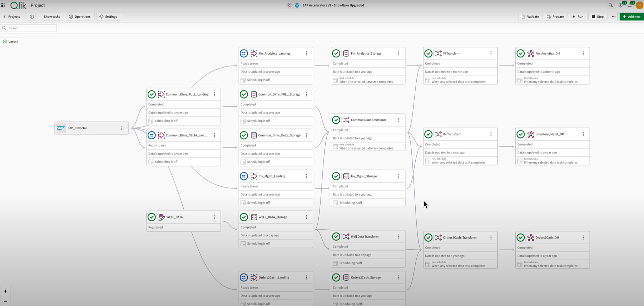Click 'Data is updated to a day ago' on WELL_DATA_Storage

coord(260,236)
